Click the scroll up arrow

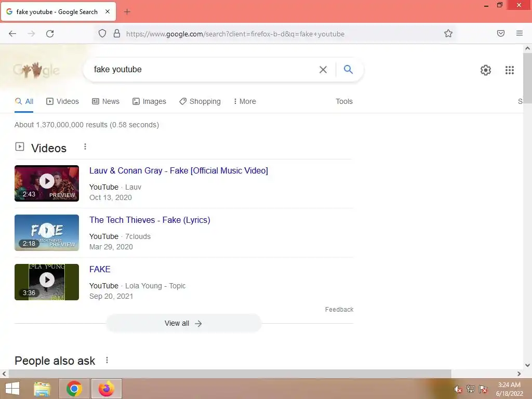tap(527, 48)
